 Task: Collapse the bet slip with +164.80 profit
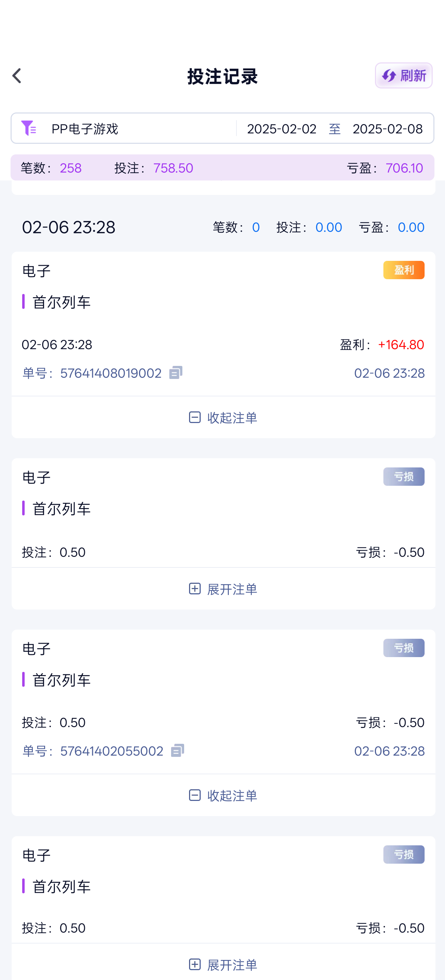point(223,418)
